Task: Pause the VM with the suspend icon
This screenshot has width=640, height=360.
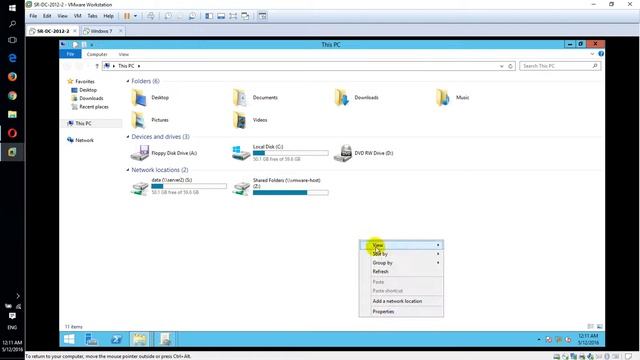Action: pyautogui.click(x=127, y=16)
